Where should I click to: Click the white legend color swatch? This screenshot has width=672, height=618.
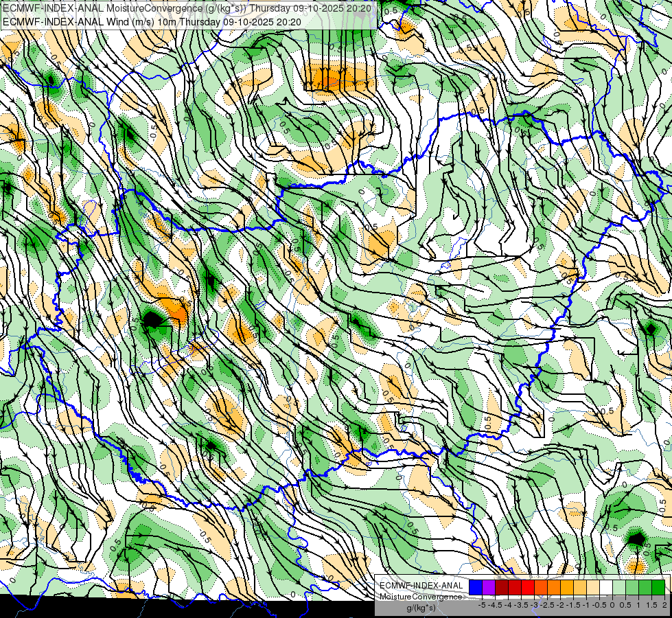[x=606, y=587]
